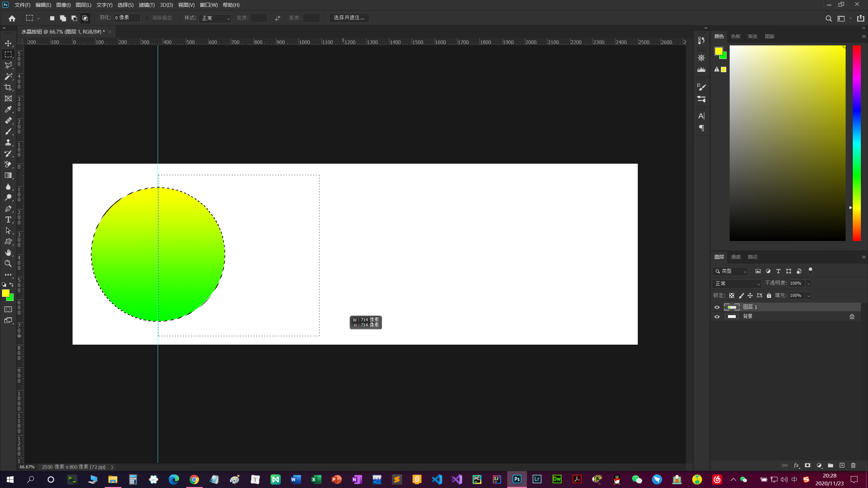
Task: Select the Magic Wand tool
Action: [8, 77]
